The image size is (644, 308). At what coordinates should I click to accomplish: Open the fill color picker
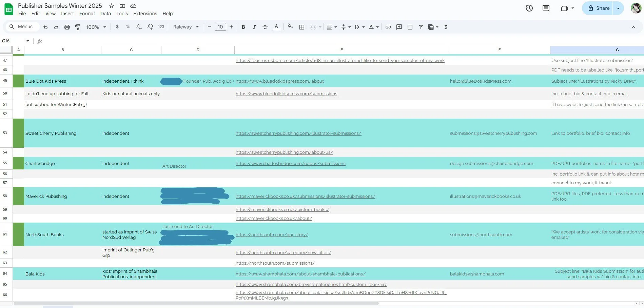[290, 26]
